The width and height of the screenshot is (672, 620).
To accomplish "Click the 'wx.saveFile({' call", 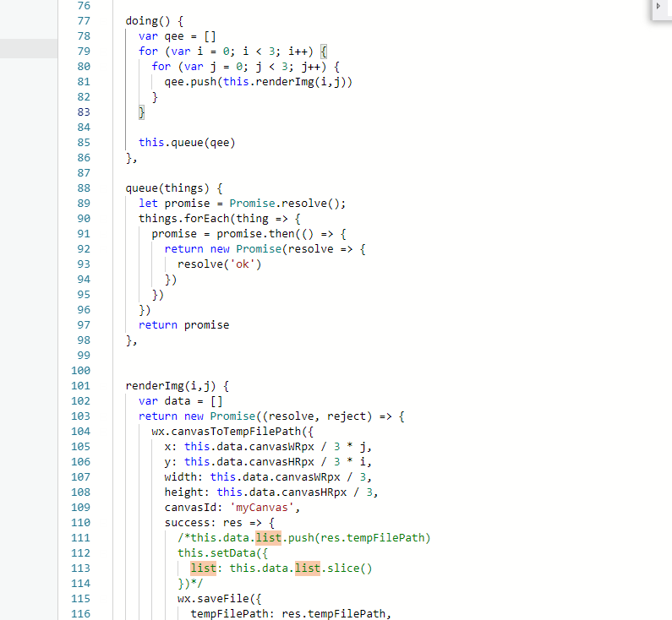I will point(220,599).
